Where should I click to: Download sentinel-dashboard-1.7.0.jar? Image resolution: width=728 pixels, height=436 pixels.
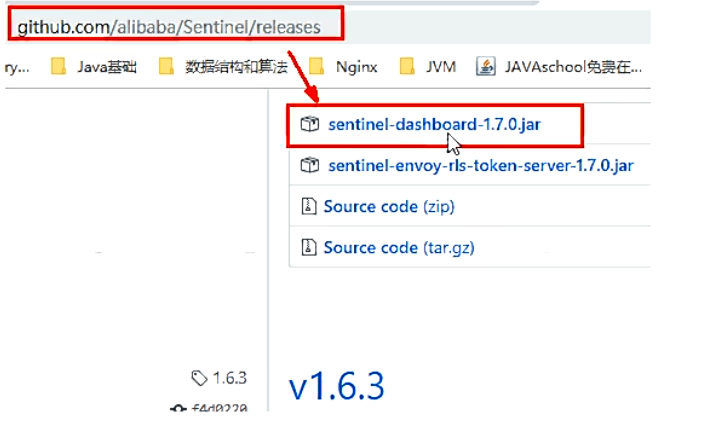tap(434, 124)
